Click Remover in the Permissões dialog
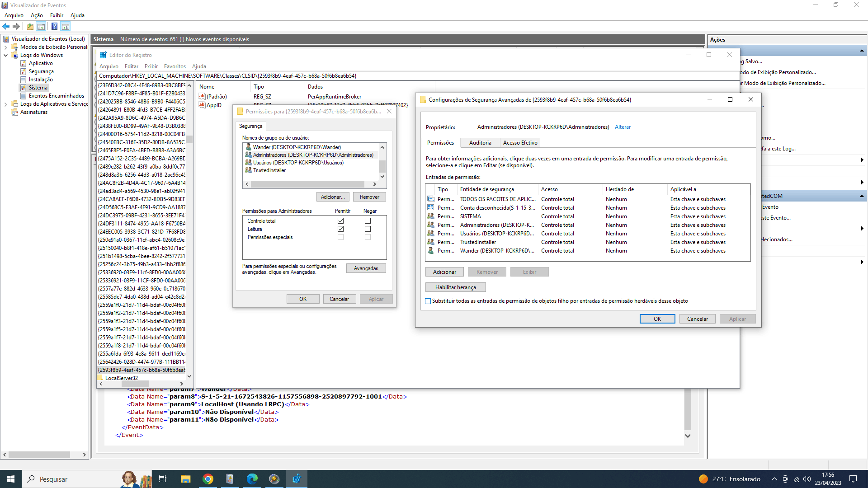 coord(369,197)
